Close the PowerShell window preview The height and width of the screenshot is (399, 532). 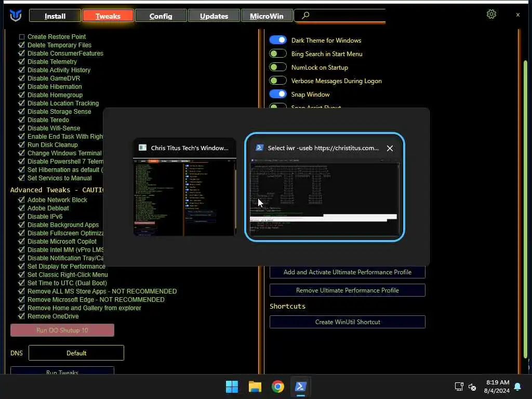click(x=390, y=148)
